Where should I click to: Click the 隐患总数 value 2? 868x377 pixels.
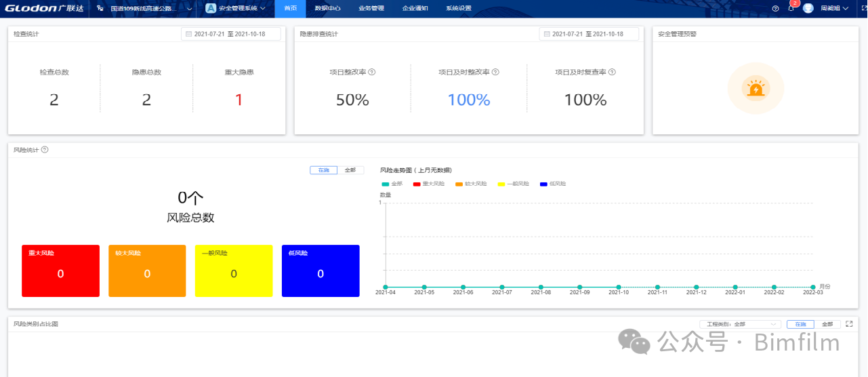pos(146,100)
